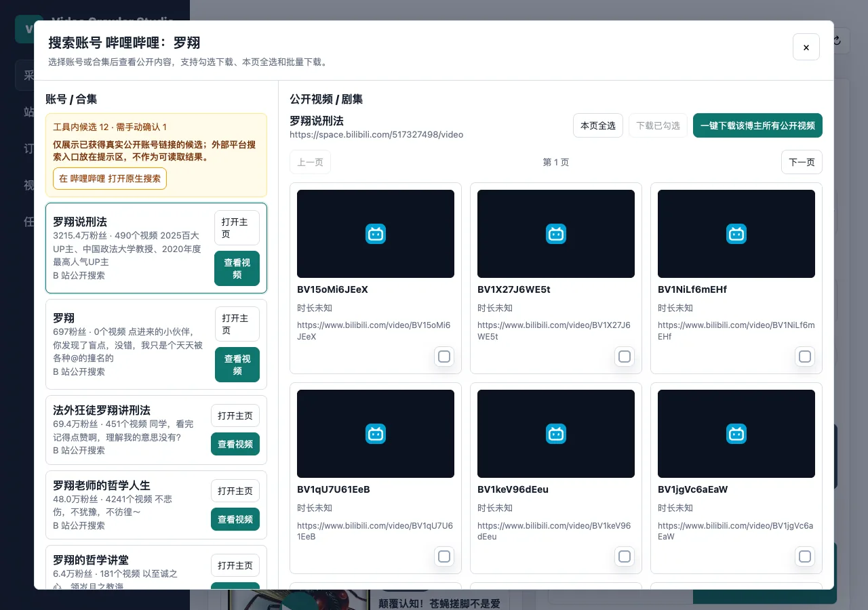
Task: Click bilibili icon on BV1keV96dEeu thumbnail
Action: coord(556,434)
